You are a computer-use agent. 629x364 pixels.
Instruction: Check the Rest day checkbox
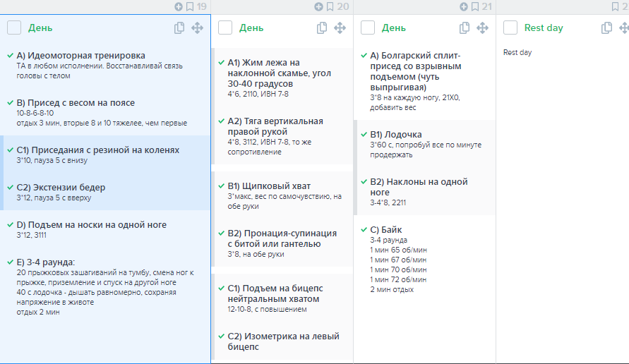(510, 28)
